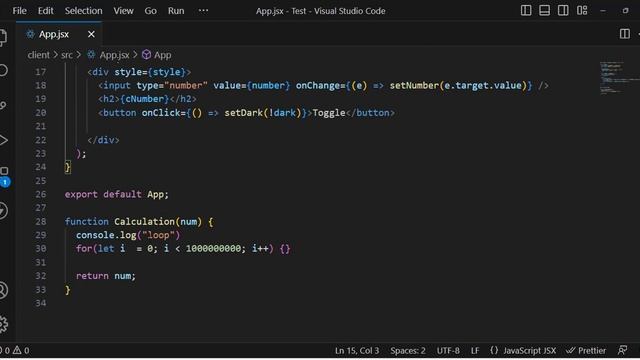Change indentation via Spaces: 2
The height and width of the screenshot is (360, 640).
pos(407,351)
